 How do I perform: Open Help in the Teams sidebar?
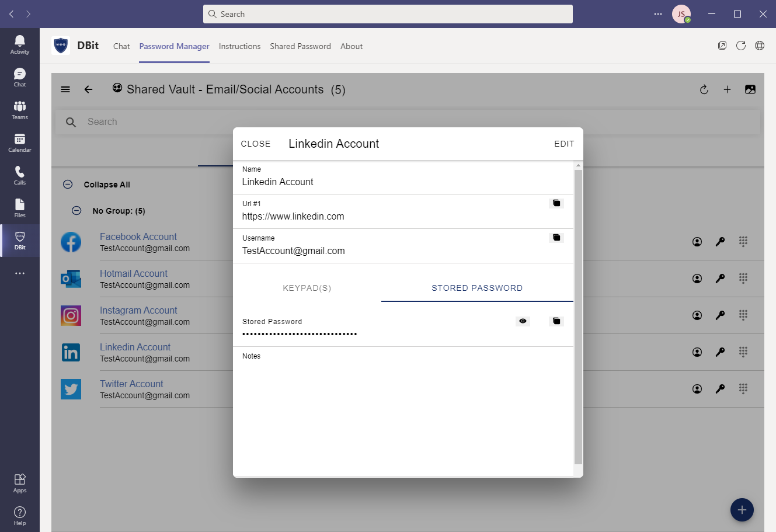point(20,516)
